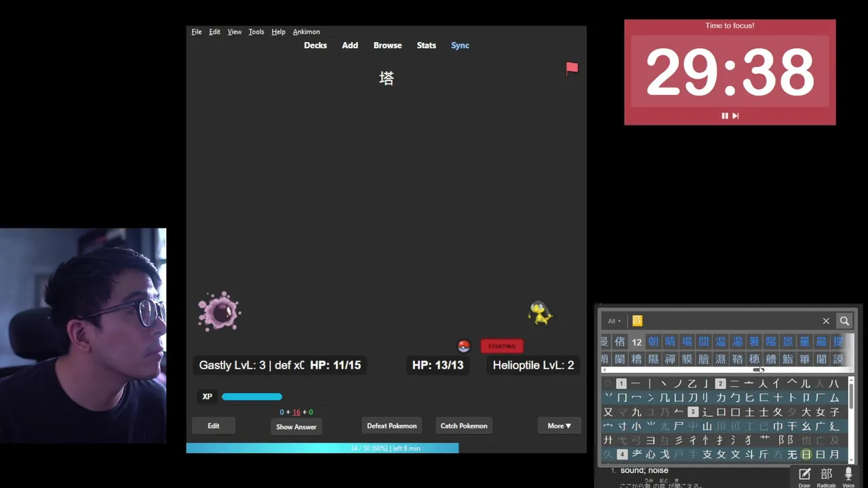The image size is (868, 488).
Task: Open the Draw handwriting input
Action: (804, 477)
